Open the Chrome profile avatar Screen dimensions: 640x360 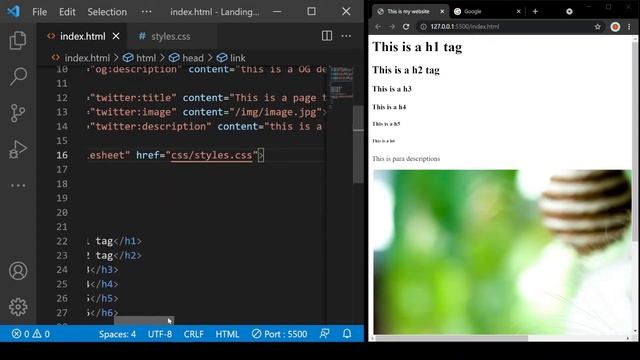pos(615,27)
